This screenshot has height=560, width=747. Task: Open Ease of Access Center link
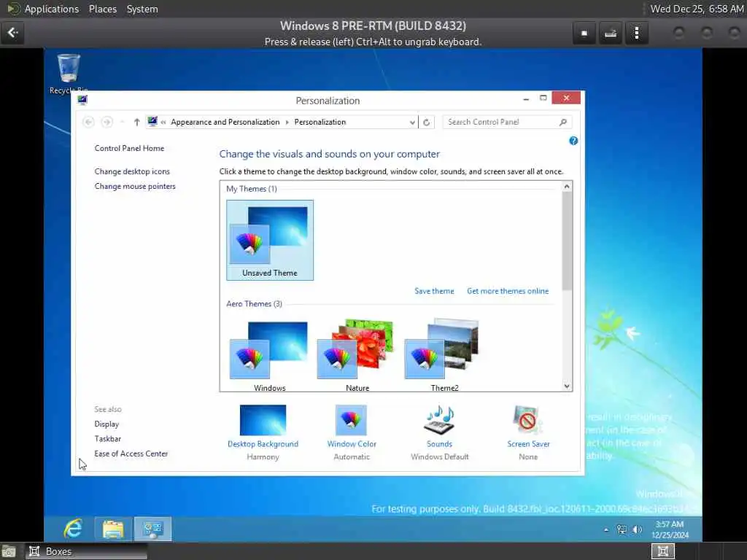coord(131,454)
